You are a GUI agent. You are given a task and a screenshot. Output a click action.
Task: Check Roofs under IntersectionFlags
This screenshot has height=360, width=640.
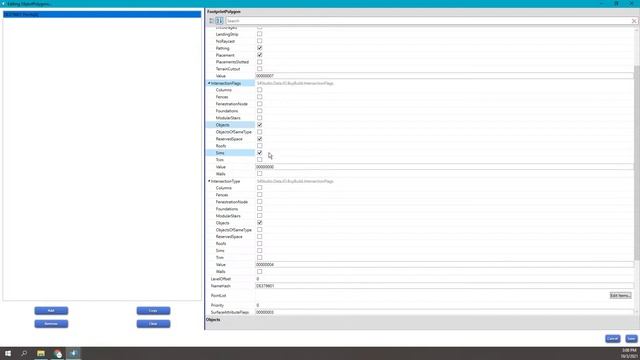click(260, 146)
